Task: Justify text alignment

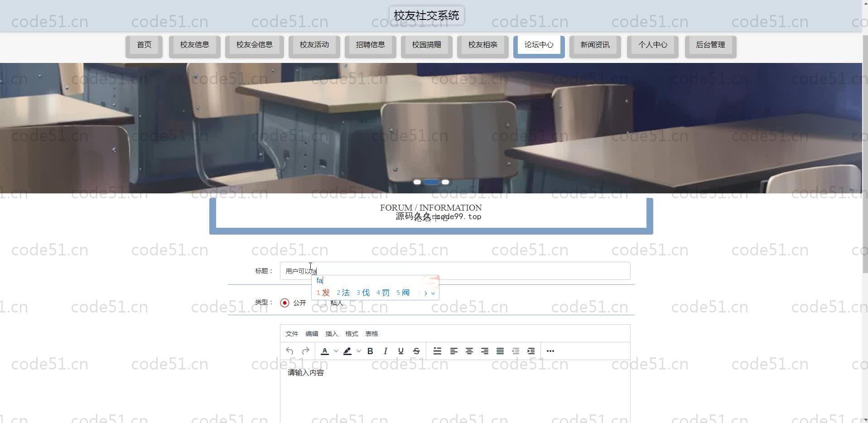Action: pyautogui.click(x=500, y=351)
